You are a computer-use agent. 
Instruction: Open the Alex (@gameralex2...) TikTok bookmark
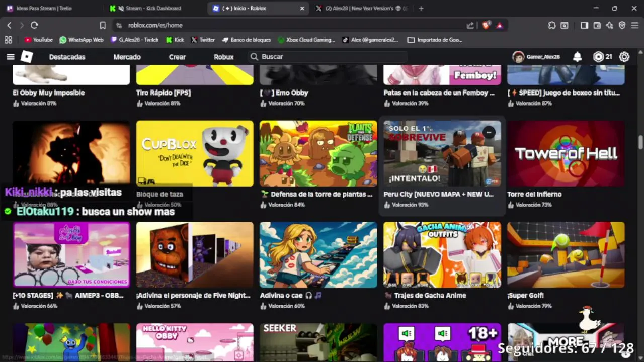tap(370, 40)
